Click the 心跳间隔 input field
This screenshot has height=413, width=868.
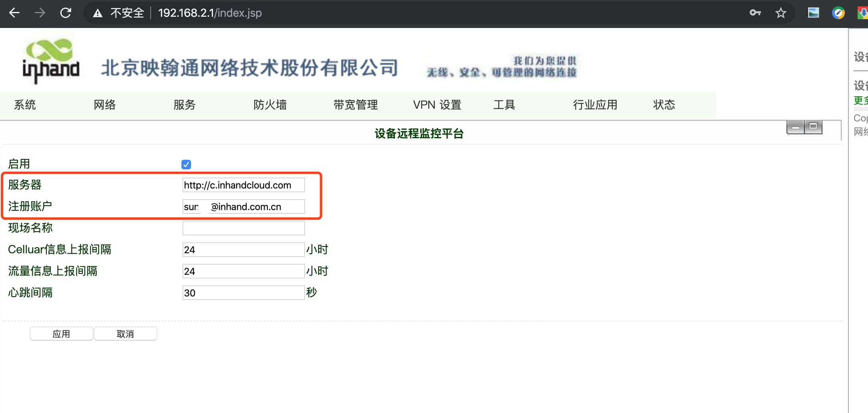[243, 293]
